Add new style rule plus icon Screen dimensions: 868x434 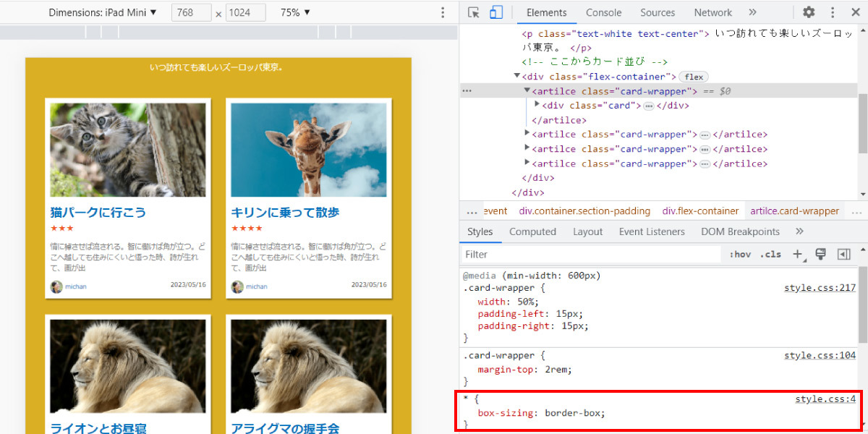[x=797, y=255]
